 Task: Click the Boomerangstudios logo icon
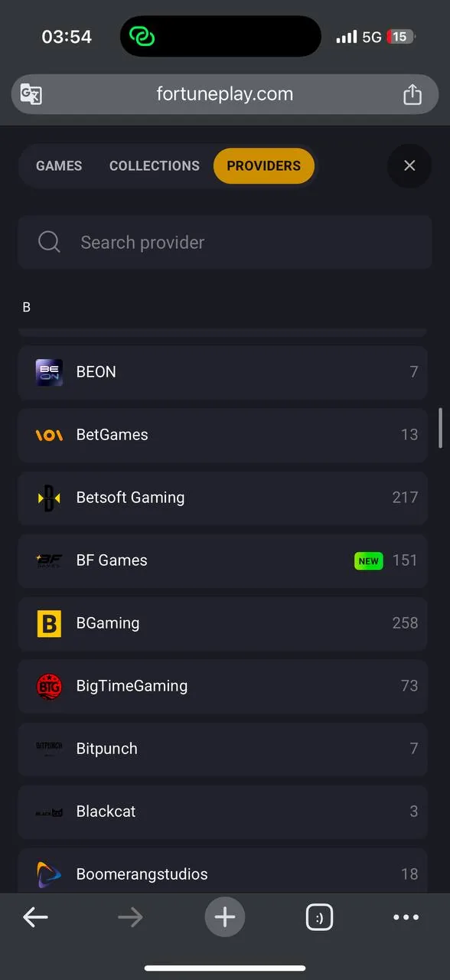pos(49,874)
